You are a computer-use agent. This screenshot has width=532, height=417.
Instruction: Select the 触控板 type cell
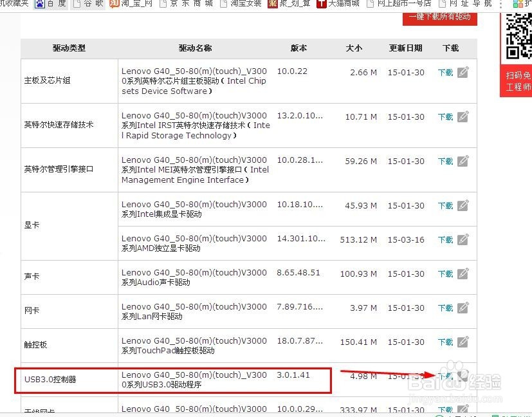pyautogui.click(x=69, y=346)
